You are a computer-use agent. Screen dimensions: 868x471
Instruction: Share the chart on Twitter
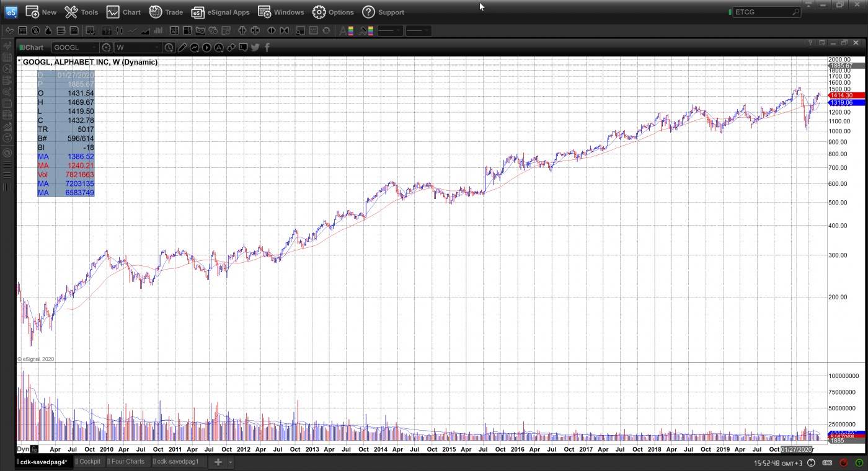tap(255, 47)
